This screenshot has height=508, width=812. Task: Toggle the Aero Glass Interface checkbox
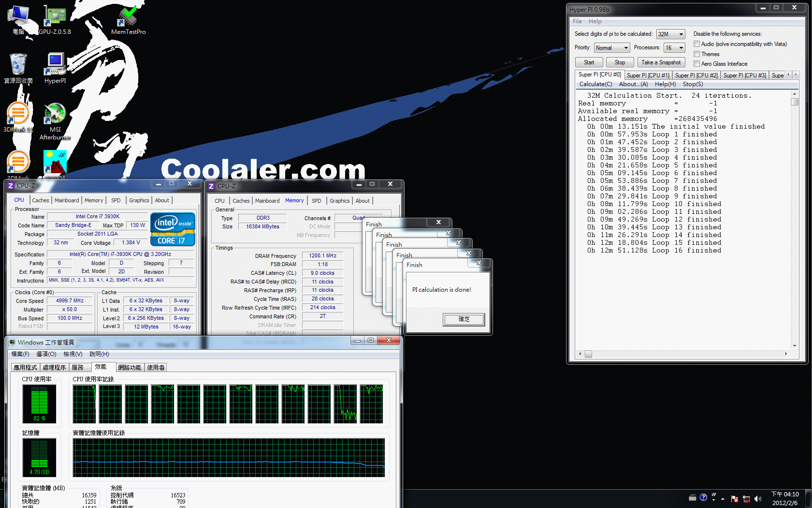click(x=697, y=64)
